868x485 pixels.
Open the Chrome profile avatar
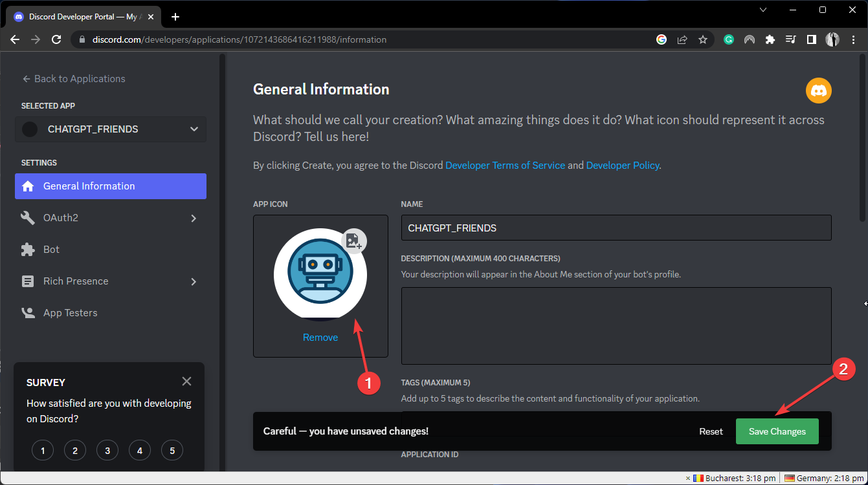pyautogui.click(x=832, y=39)
